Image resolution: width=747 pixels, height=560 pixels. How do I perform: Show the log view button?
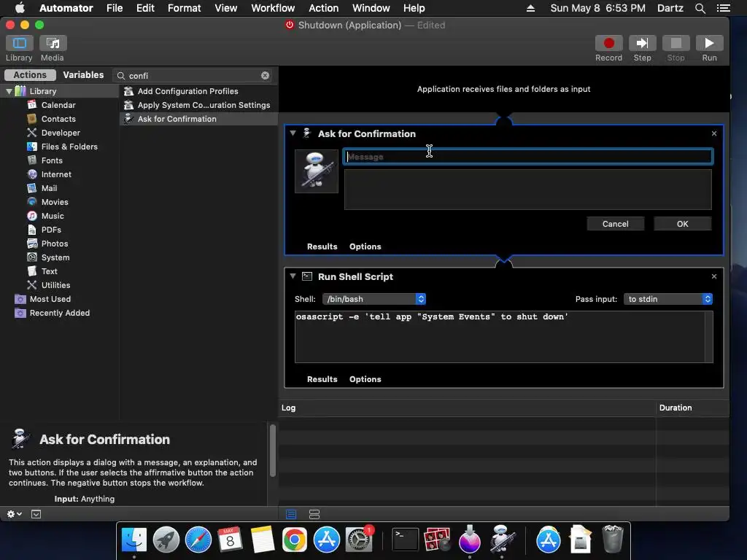point(291,514)
